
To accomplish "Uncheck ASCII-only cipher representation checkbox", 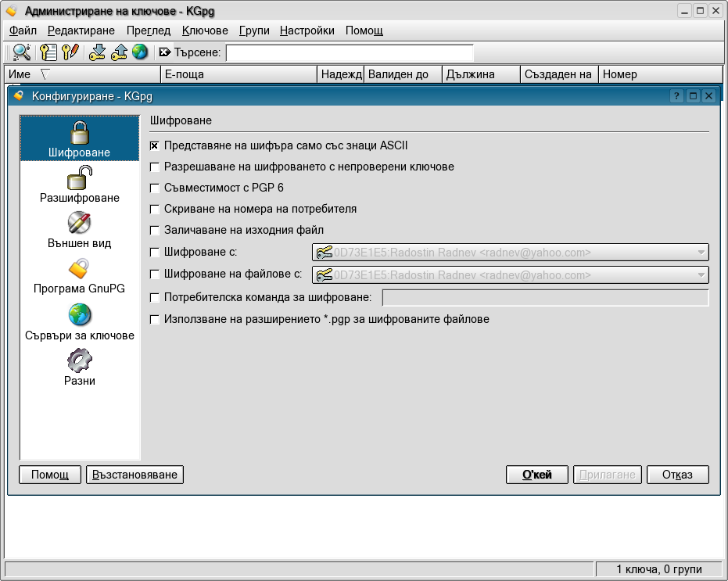I will point(155,145).
